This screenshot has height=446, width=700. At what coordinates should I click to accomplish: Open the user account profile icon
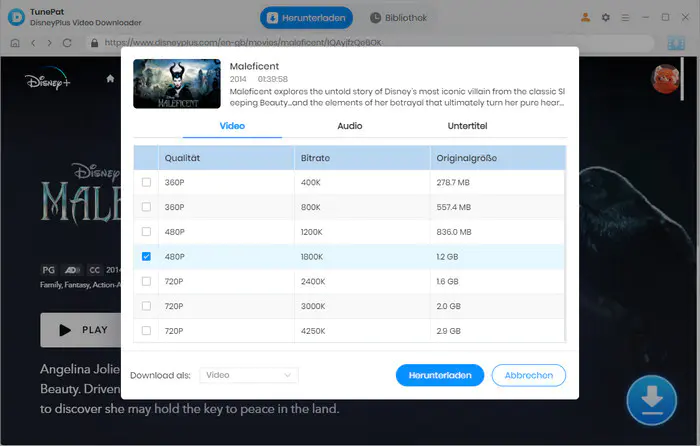[585, 17]
